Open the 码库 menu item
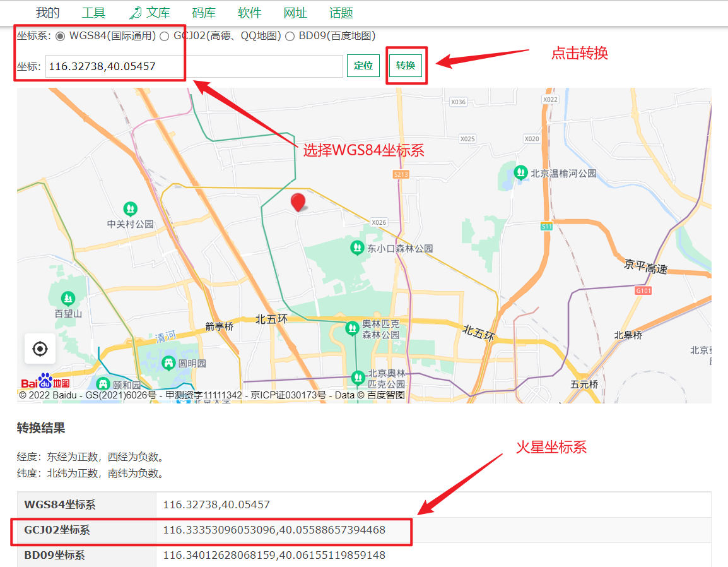Viewport: 728px width, 567px height. coord(204,13)
